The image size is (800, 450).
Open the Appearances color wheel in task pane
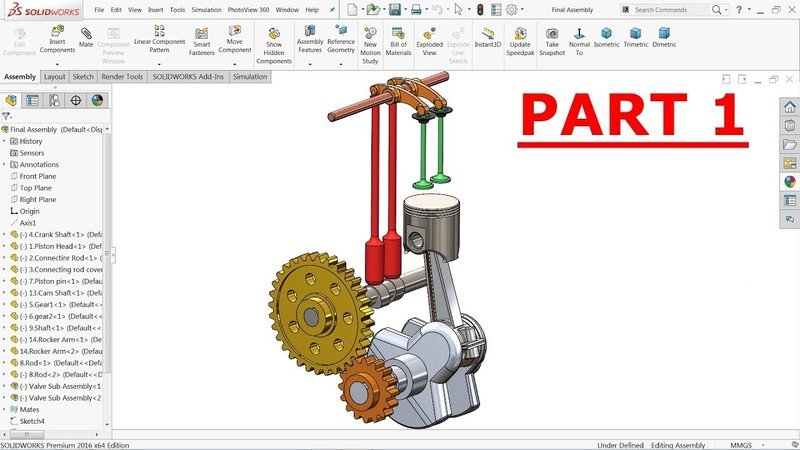[x=790, y=182]
